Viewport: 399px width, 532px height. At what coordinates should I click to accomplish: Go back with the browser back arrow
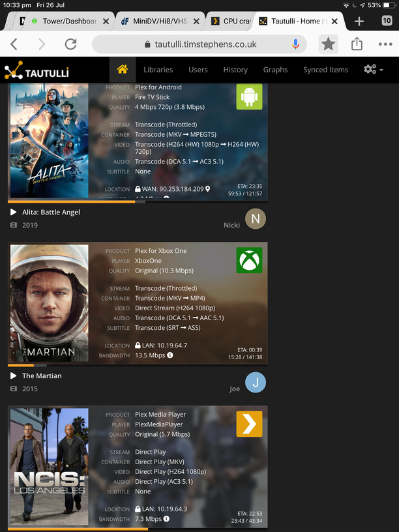(14, 44)
